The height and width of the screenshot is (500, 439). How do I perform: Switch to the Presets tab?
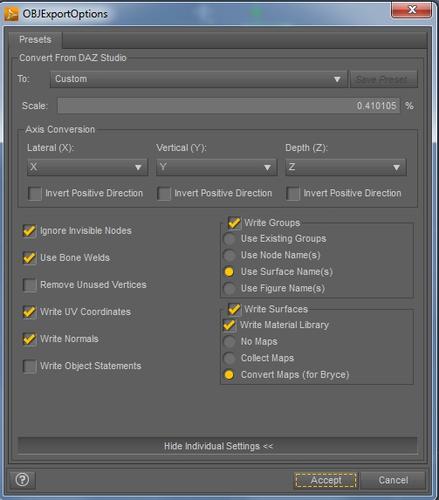coord(35,40)
